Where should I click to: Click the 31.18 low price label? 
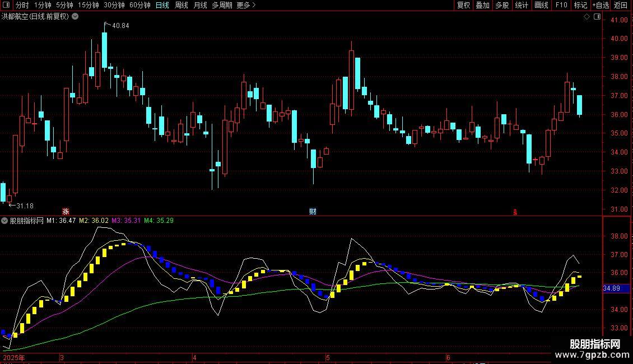[x=25, y=206]
